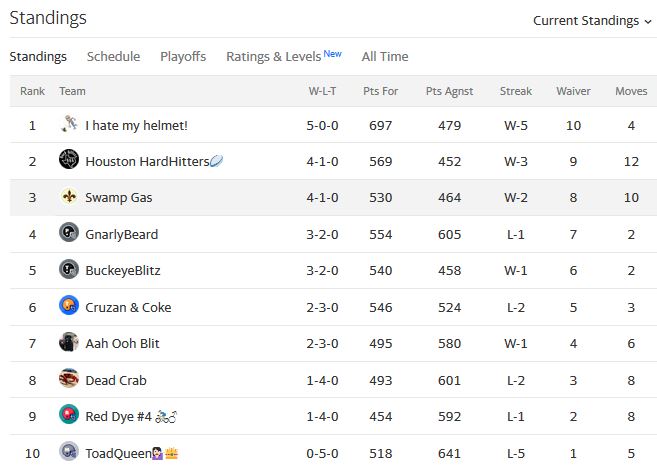Click the Red Dye #4 helmet icon

pos(69,414)
